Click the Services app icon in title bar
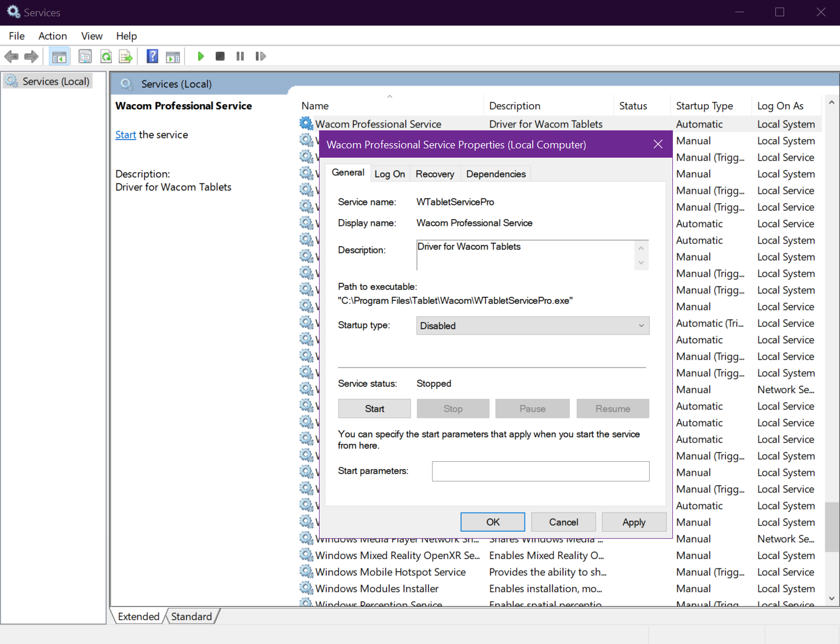Viewport: 840px width, 644px height. coord(13,12)
